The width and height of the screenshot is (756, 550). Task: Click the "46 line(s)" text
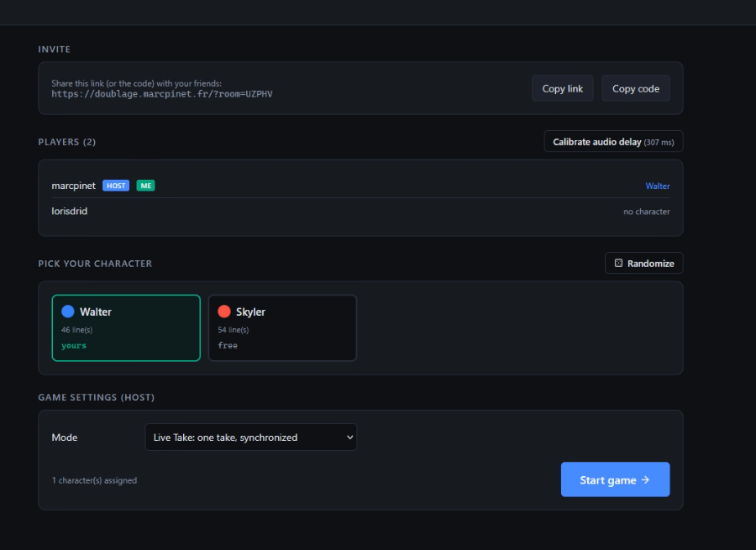tap(76, 330)
